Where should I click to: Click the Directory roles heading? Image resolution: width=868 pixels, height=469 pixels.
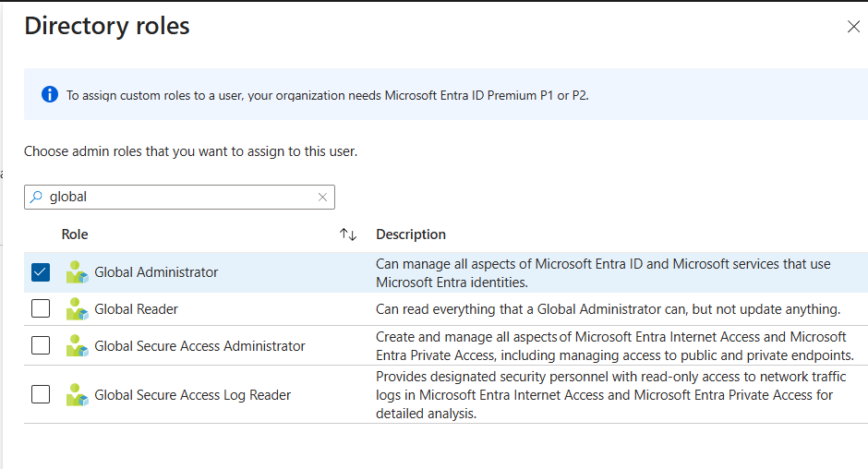[x=107, y=26]
